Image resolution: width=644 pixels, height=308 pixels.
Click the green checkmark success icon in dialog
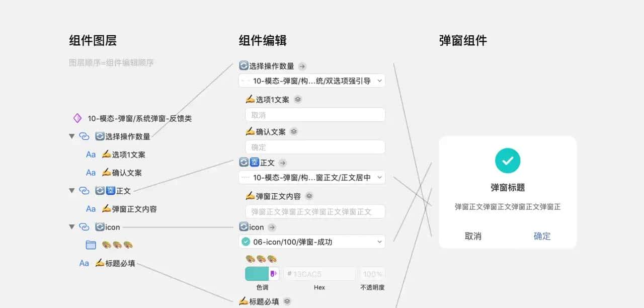tap(508, 161)
